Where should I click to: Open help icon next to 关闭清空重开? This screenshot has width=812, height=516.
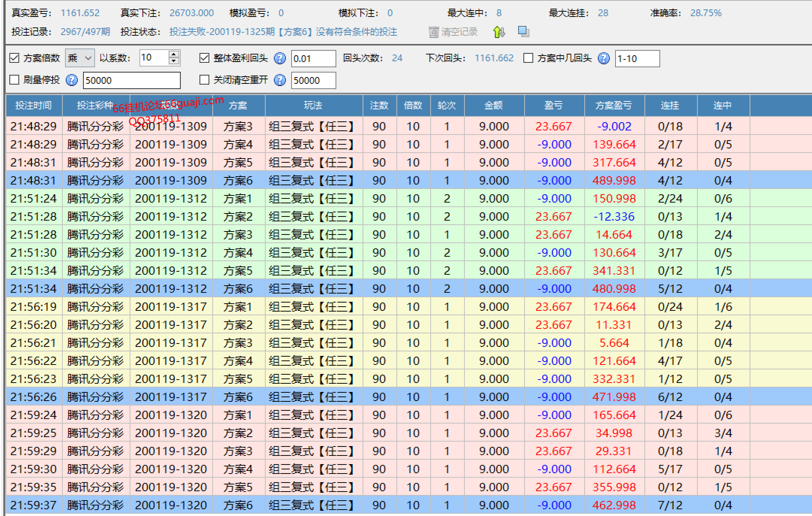pos(280,80)
